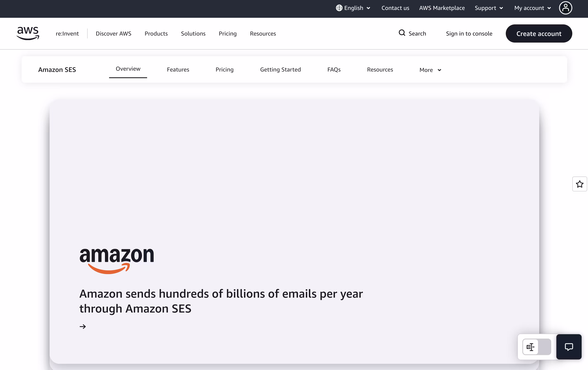Open the search function

(x=412, y=33)
